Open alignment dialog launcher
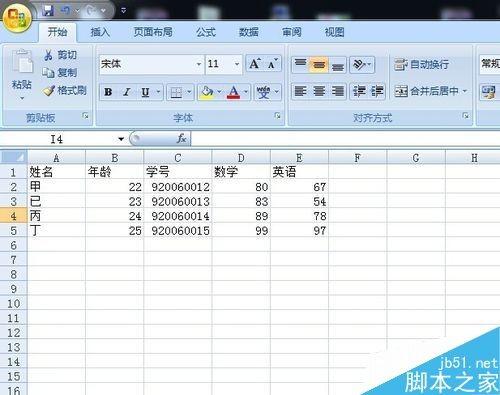500x395 pixels. click(x=466, y=116)
